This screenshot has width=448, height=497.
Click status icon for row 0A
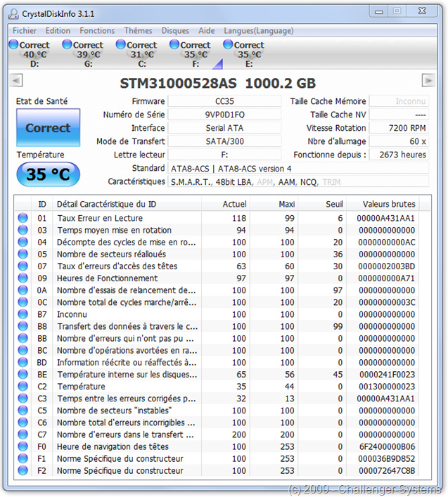tap(23, 290)
